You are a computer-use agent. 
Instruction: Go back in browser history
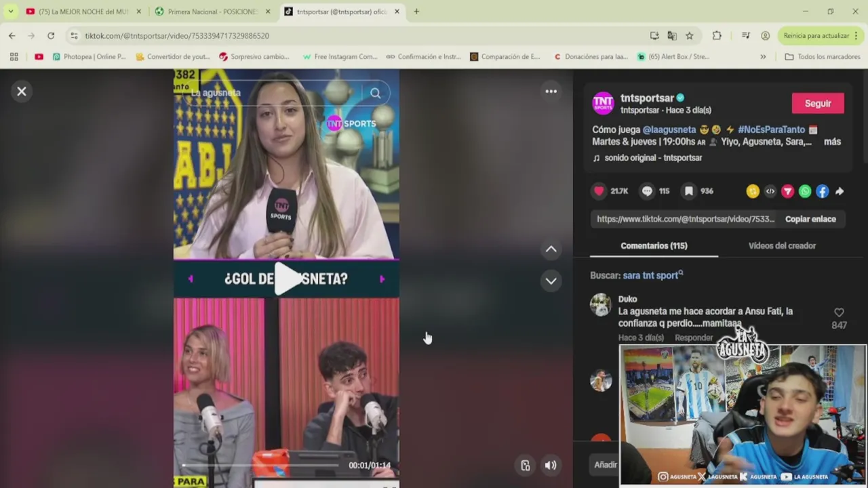tap(12, 36)
